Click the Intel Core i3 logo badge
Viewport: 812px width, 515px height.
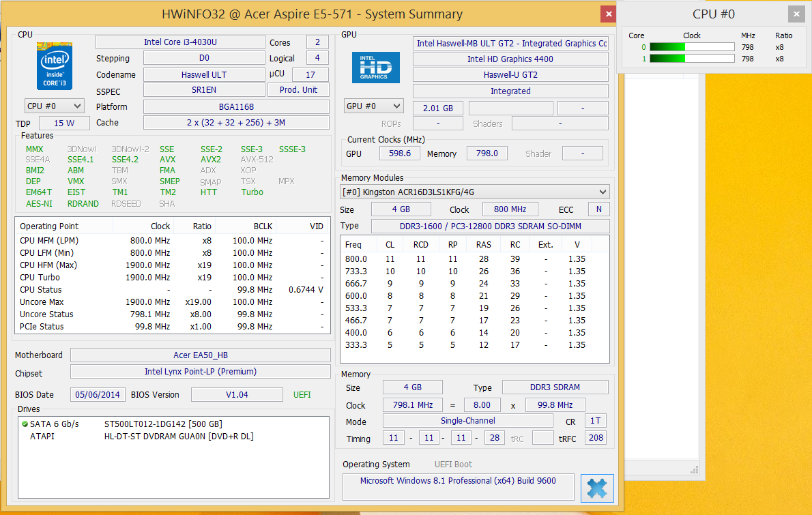coord(55,66)
